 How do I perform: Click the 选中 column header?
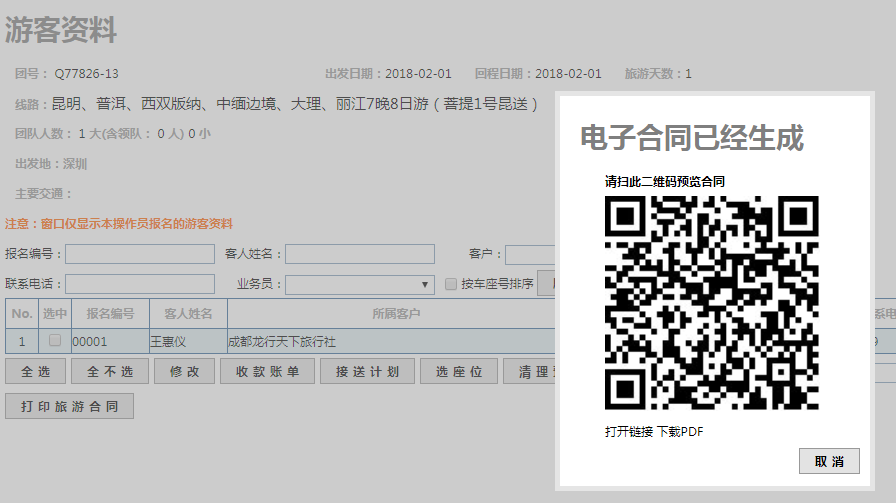click(x=55, y=314)
